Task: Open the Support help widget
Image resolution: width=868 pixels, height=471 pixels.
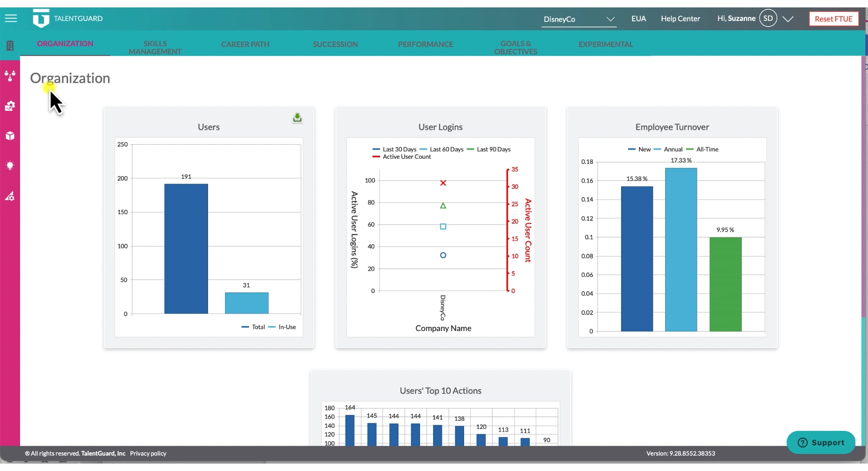Action: (821, 442)
